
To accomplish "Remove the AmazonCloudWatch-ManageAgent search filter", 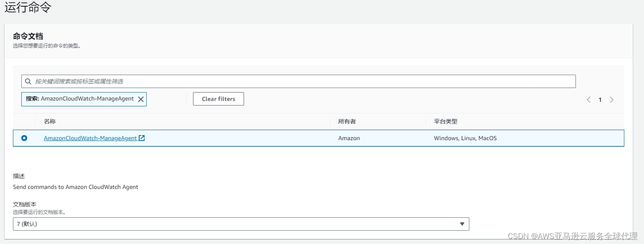I will (141, 99).
